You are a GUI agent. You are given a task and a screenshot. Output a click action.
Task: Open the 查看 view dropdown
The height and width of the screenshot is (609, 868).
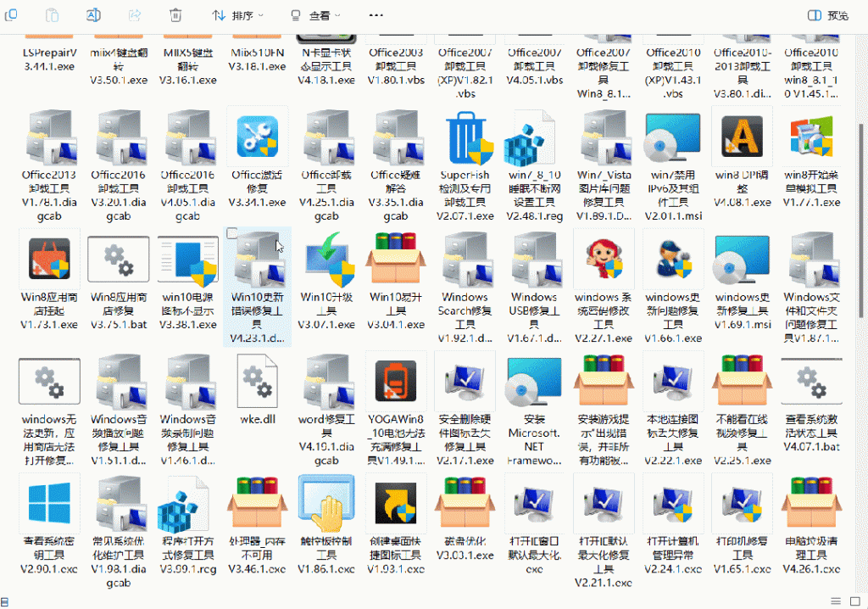coord(315,15)
